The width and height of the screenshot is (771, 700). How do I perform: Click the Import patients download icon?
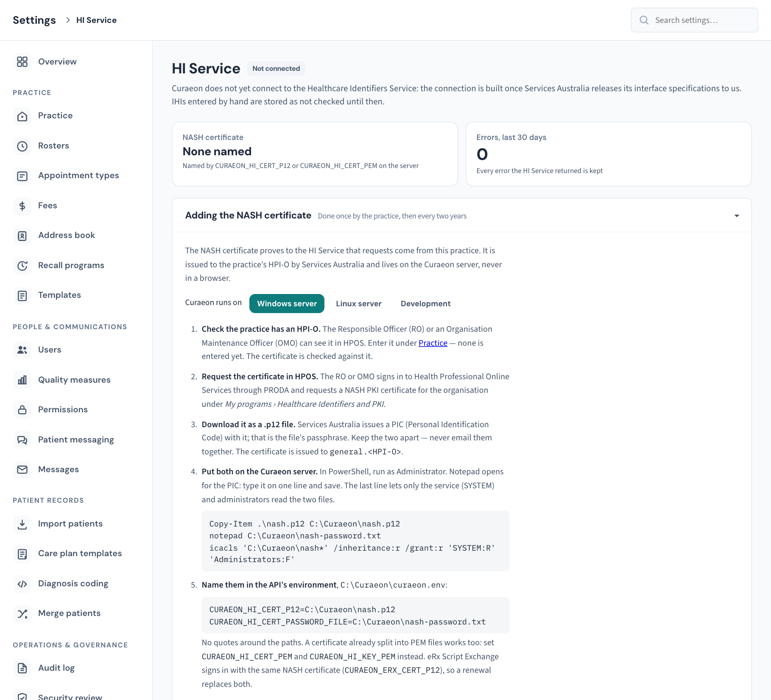22,524
